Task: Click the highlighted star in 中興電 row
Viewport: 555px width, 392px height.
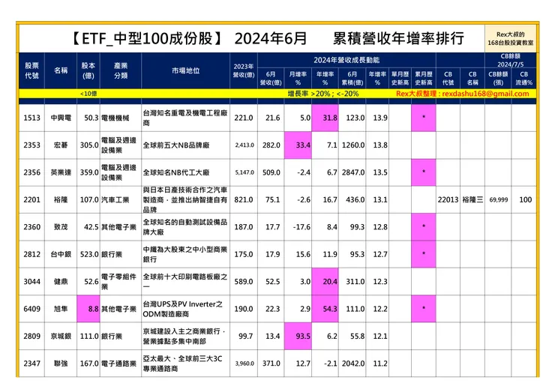Action: (x=424, y=118)
